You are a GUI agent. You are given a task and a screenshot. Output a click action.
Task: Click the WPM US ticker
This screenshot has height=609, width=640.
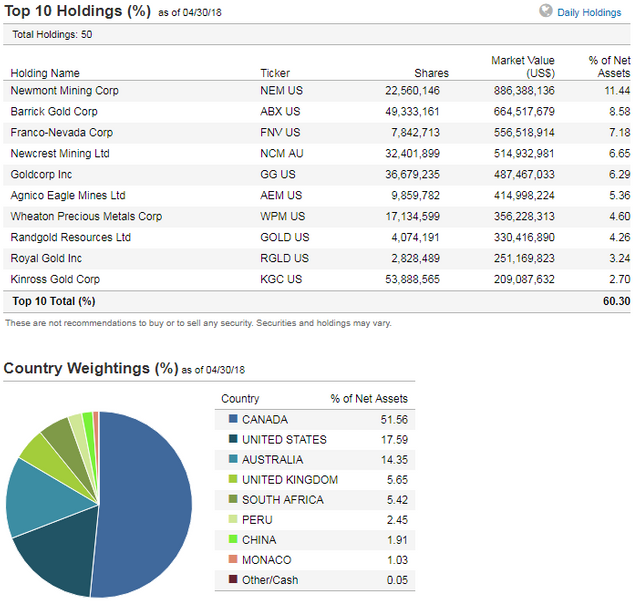282,216
